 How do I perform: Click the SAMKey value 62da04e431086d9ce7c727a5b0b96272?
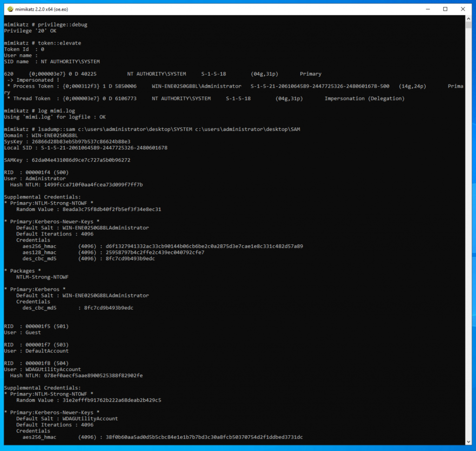tap(81, 160)
